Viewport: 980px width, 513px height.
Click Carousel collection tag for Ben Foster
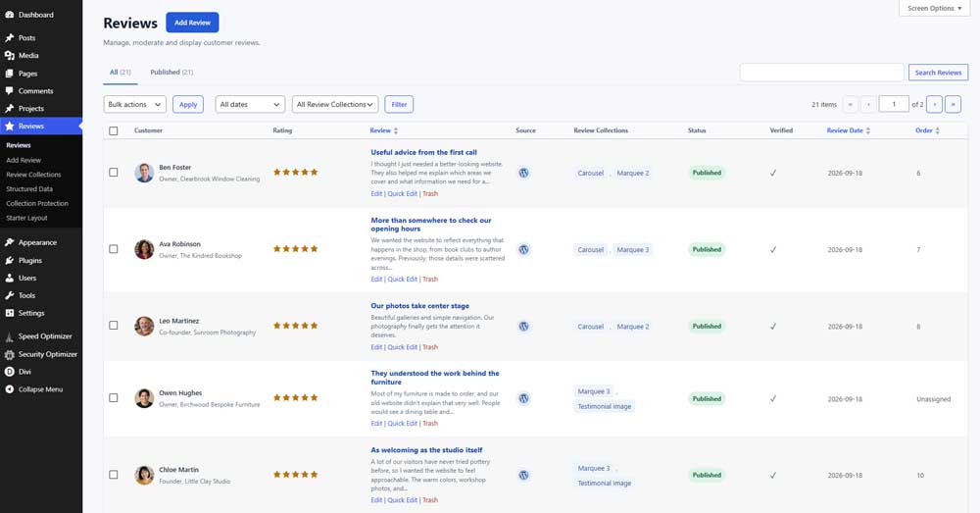[591, 173]
